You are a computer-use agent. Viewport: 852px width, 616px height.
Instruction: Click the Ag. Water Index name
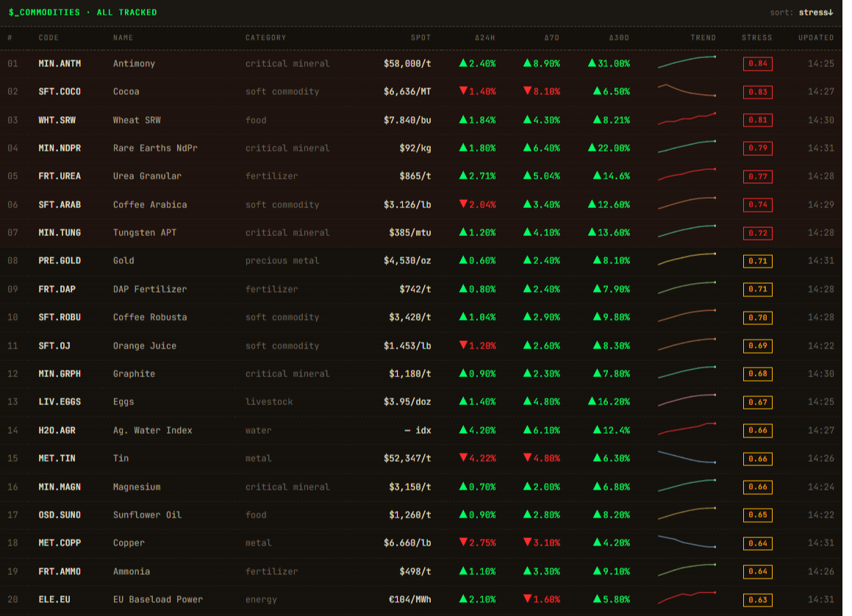coord(153,430)
